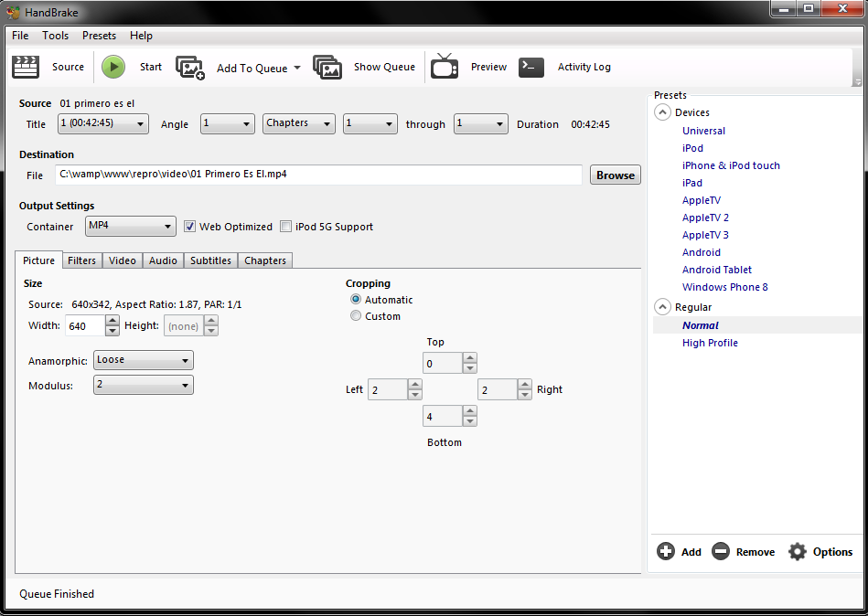Click the Preview label

click(488, 67)
